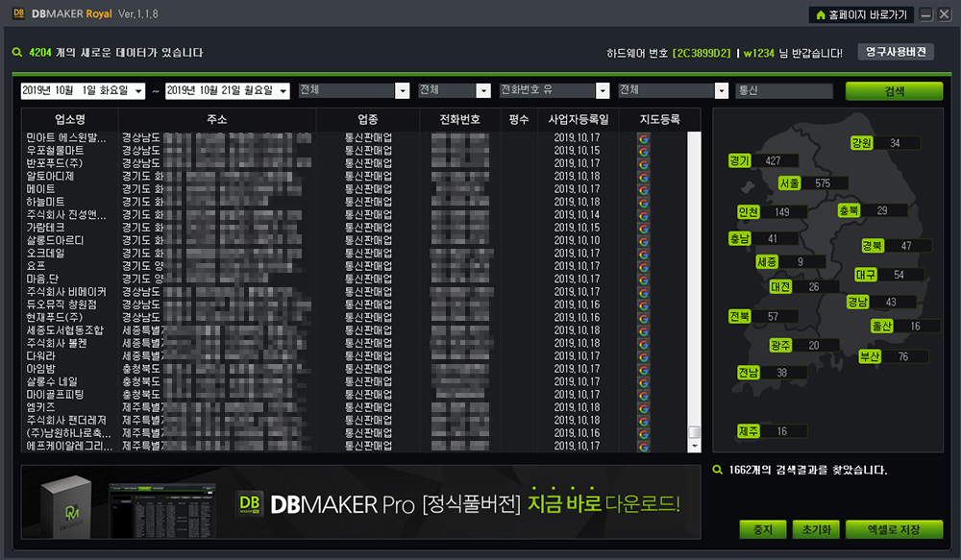Screen dimensions: 961x560
Task: Click magnifier icon beside 1662 search results
Action: point(718,470)
